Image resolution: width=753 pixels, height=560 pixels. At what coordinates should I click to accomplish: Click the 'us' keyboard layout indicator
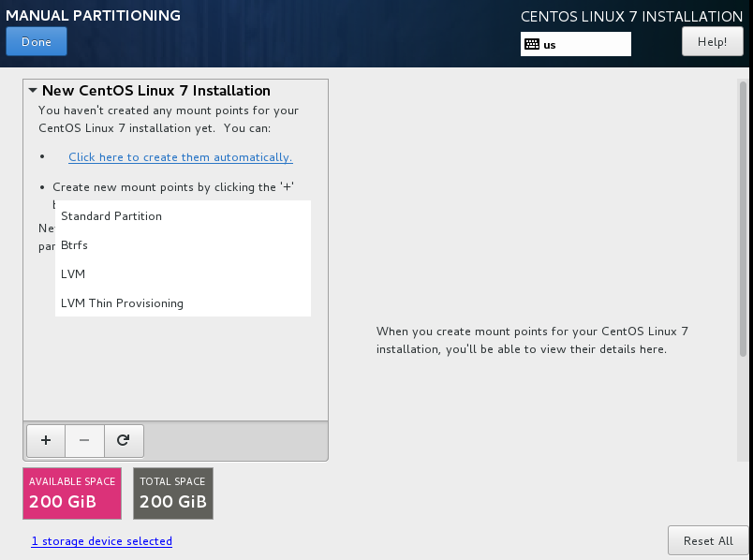tap(576, 44)
